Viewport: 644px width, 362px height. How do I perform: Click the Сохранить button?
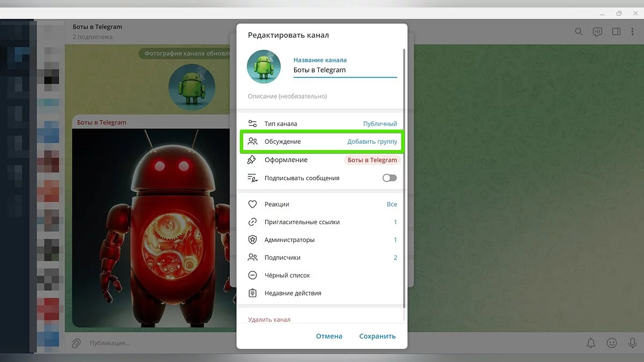point(377,336)
